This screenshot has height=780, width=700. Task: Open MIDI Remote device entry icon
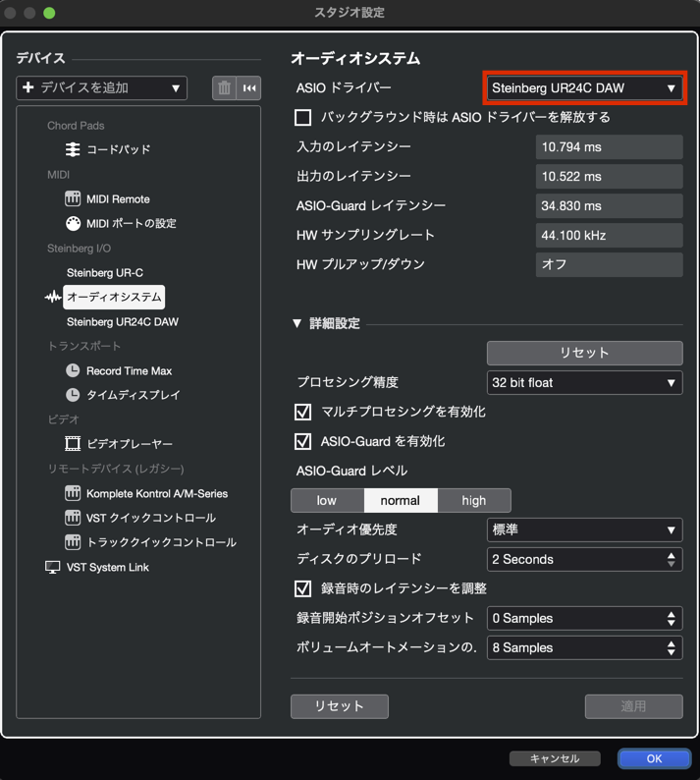73,198
